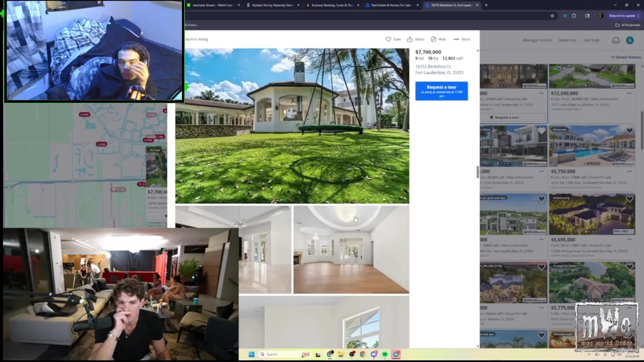Open options menu for the $5,775,000 listing
This screenshot has height=362, width=644.
pos(629,308)
